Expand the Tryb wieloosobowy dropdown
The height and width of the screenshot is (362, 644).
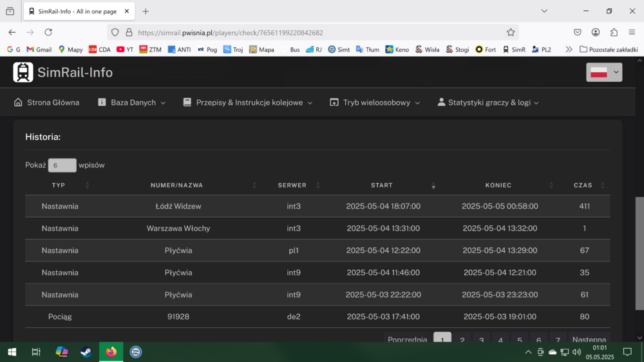click(x=375, y=102)
